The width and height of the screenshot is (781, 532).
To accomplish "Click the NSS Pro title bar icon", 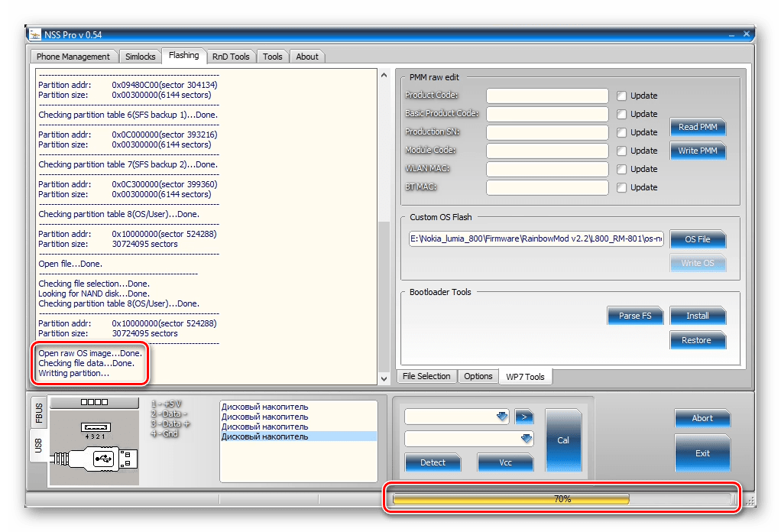I will 33,35.
